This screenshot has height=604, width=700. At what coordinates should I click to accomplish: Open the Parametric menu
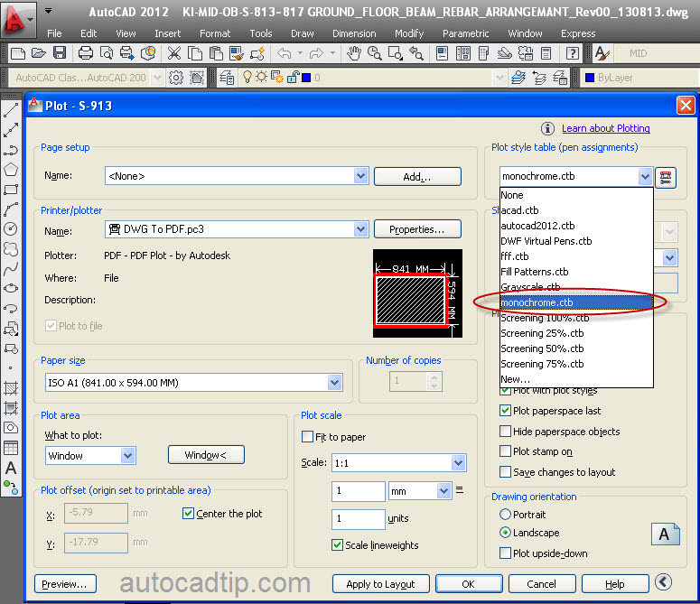click(x=465, y=33)
